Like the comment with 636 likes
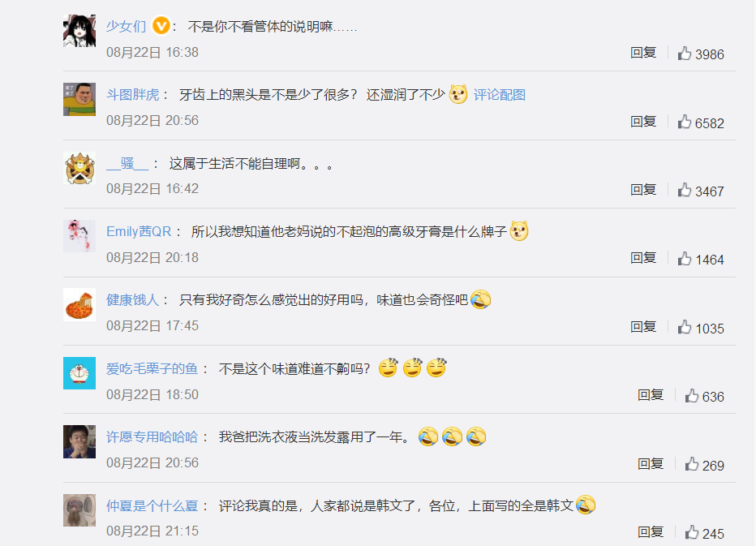This screenshot has height=546, width=756. pyautogui.click(x=691, y=396)
